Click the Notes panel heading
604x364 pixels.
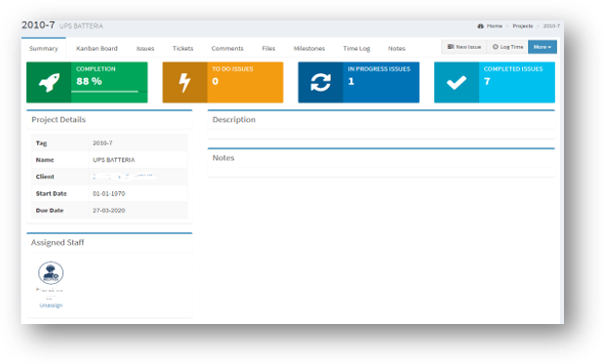click(223, 158)
